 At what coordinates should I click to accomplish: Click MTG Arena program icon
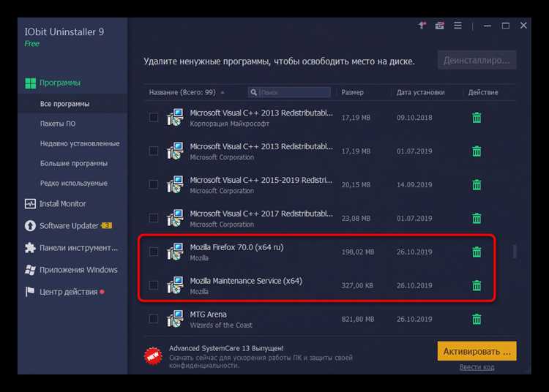pyautogui.click(x=175, y=319)
